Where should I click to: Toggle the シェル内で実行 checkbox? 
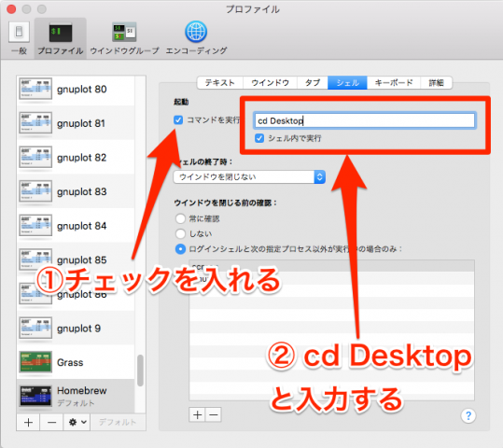pos(259,138)
